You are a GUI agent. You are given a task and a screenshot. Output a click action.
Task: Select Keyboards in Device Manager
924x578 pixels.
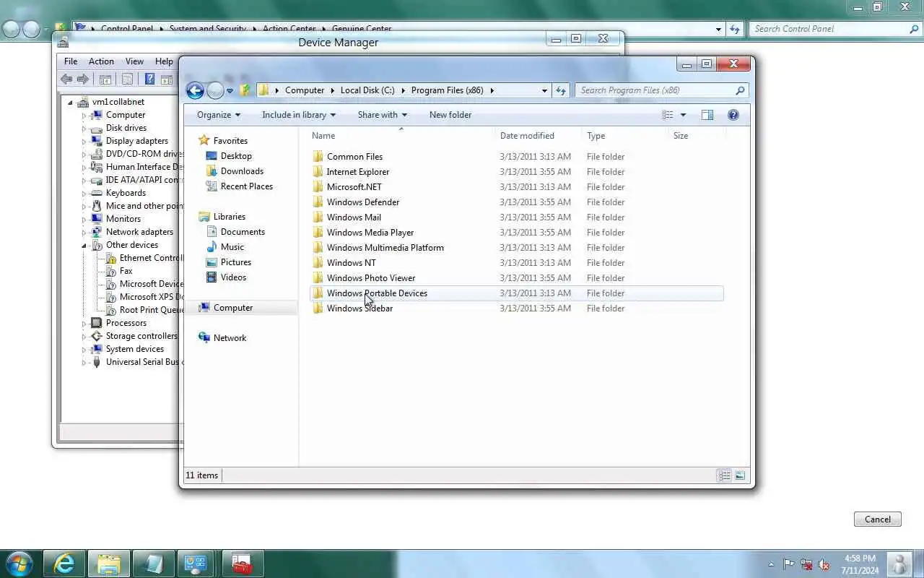click(126, 193)
